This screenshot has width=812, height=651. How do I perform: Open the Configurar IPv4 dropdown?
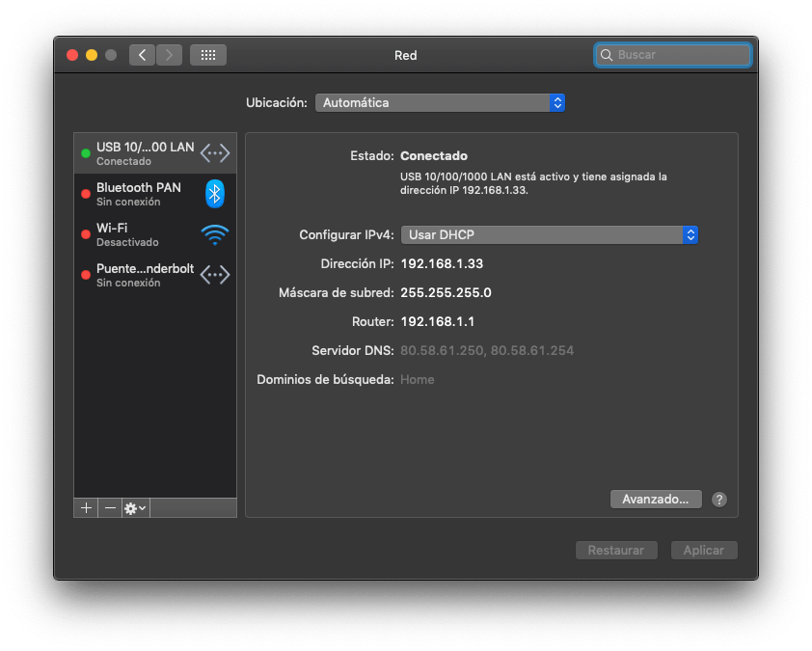(549, 234)
